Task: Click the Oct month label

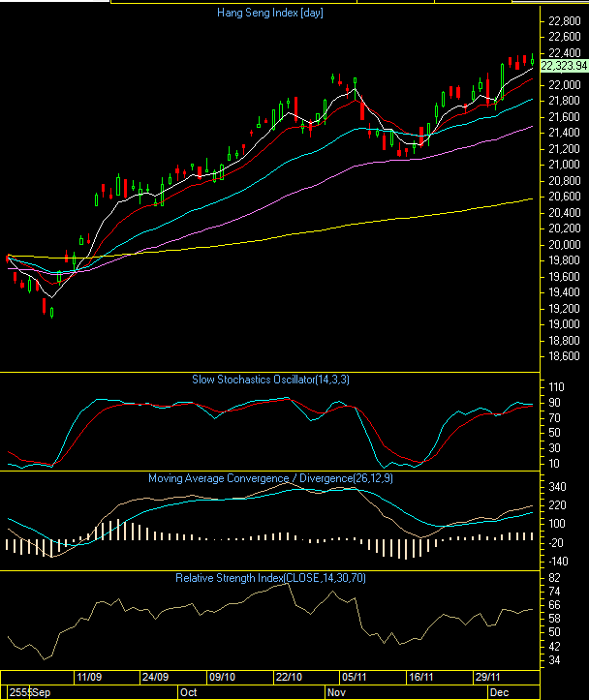Action: point(189,692)
